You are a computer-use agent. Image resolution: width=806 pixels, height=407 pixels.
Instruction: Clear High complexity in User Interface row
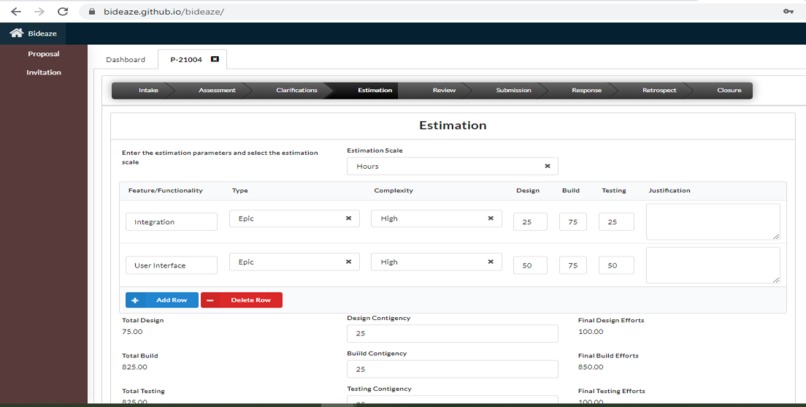(x=490, y=262)
